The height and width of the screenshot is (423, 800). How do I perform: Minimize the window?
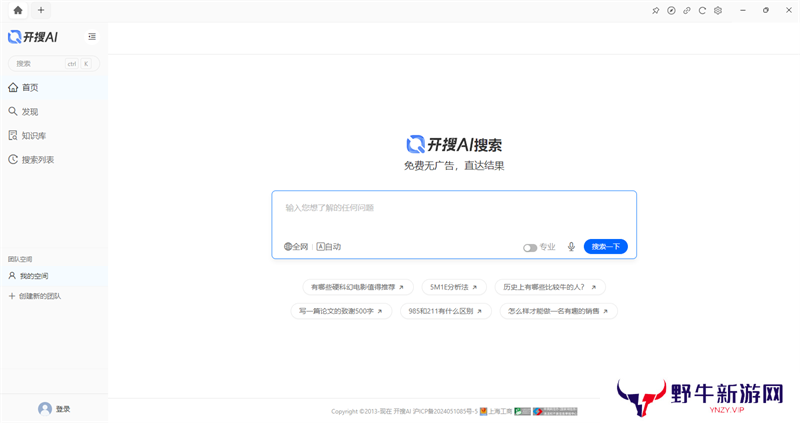(743, 10)
